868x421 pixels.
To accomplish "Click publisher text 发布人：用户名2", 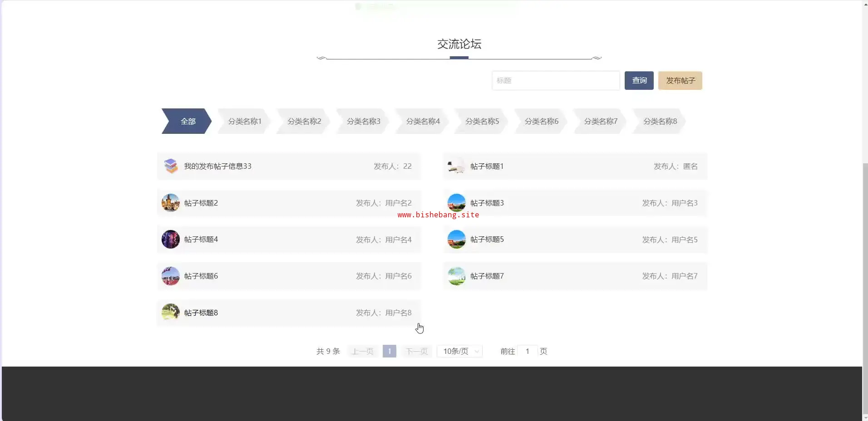I will [x=384, y=203].
